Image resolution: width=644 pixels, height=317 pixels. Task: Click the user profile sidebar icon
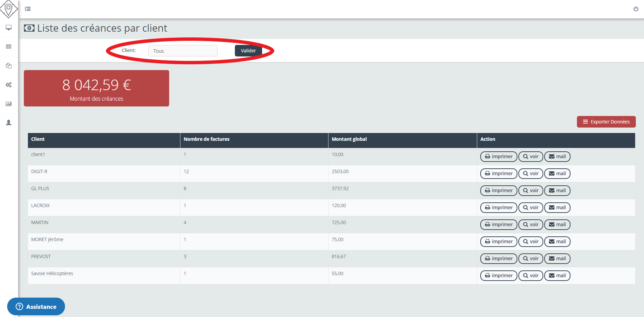9,122
